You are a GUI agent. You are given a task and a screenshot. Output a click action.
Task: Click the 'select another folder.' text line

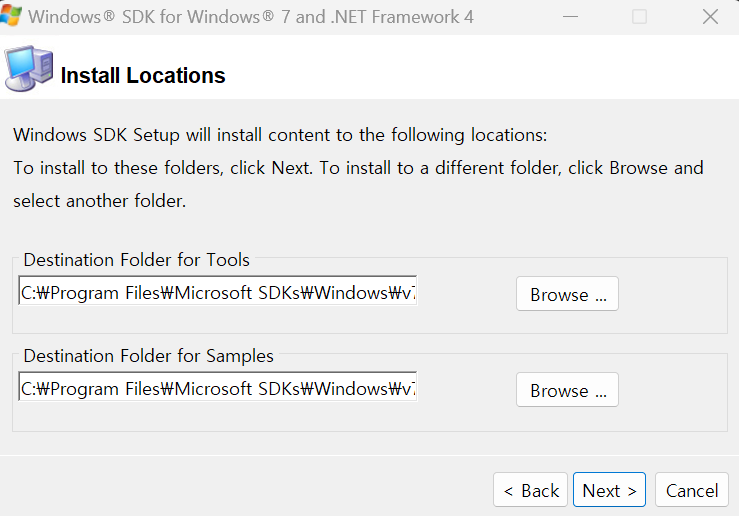(99, 201)
